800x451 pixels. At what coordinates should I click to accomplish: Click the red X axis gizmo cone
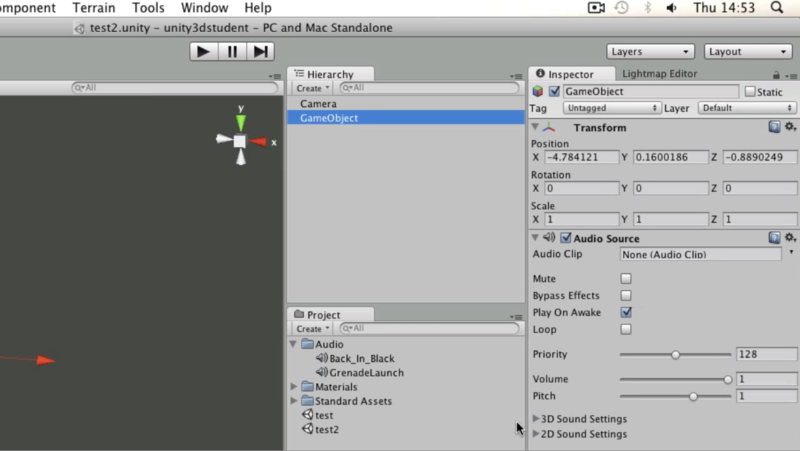258,142
